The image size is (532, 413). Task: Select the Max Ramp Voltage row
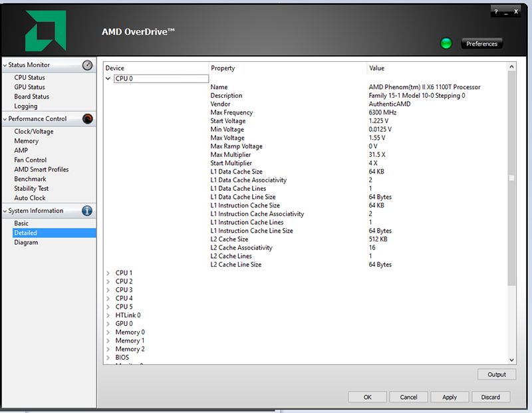pyautogui.click(x=236, y=146)
